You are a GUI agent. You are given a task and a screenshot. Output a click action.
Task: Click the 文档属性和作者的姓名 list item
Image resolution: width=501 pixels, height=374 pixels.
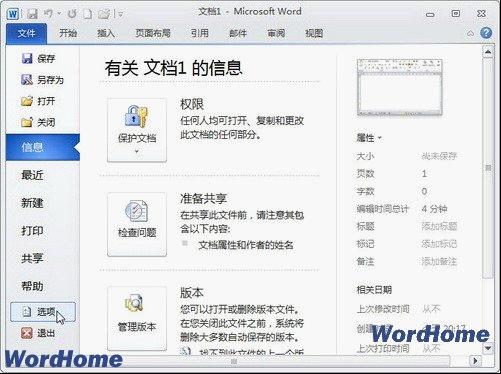click(x=246, y=245)
